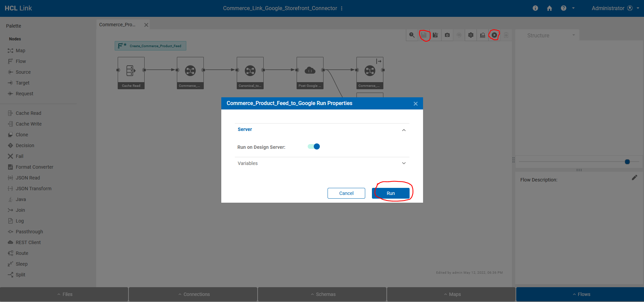Click the Commerce_Link_Google_Storefront_Connector project title
The image size is (644, 302).
280,8
